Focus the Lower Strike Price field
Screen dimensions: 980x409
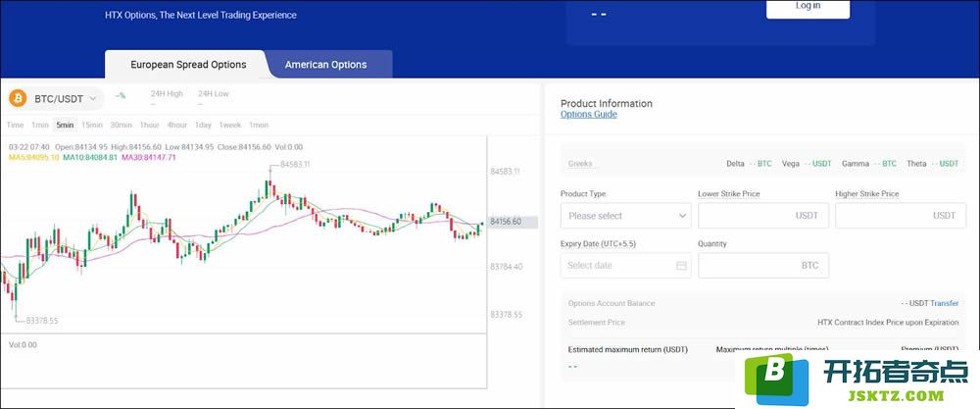coord(763,216)
